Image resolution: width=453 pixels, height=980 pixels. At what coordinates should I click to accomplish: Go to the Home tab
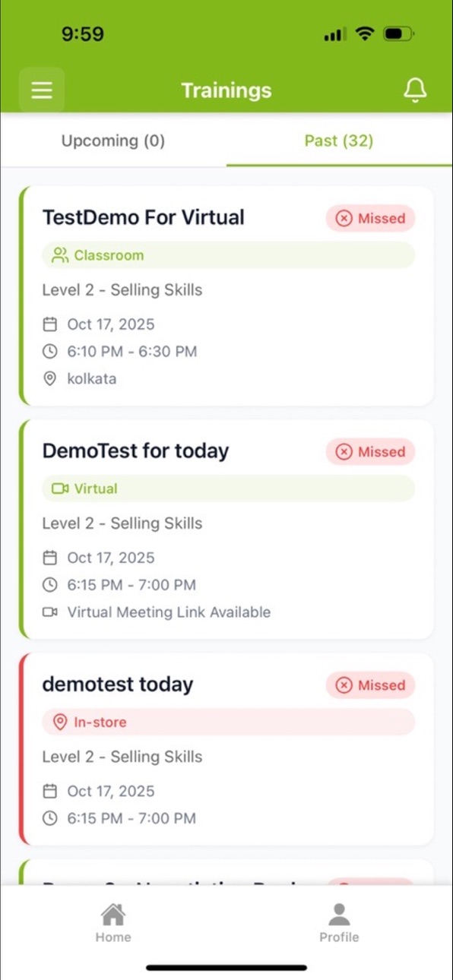point(113,922)
